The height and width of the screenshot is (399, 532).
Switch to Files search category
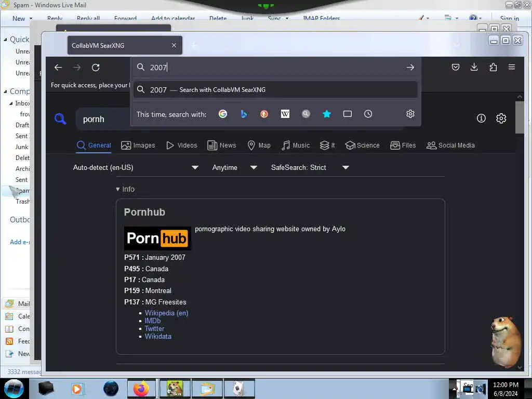coord(403,145)
